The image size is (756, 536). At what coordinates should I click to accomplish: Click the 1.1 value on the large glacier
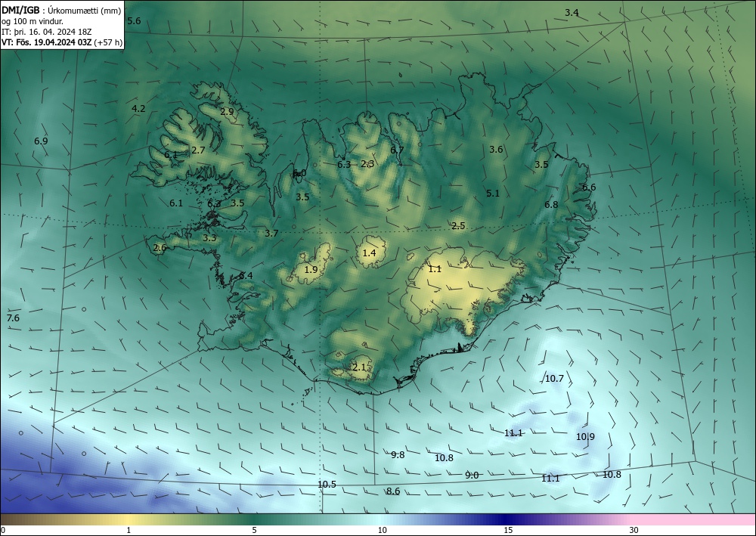coord(435,269)
